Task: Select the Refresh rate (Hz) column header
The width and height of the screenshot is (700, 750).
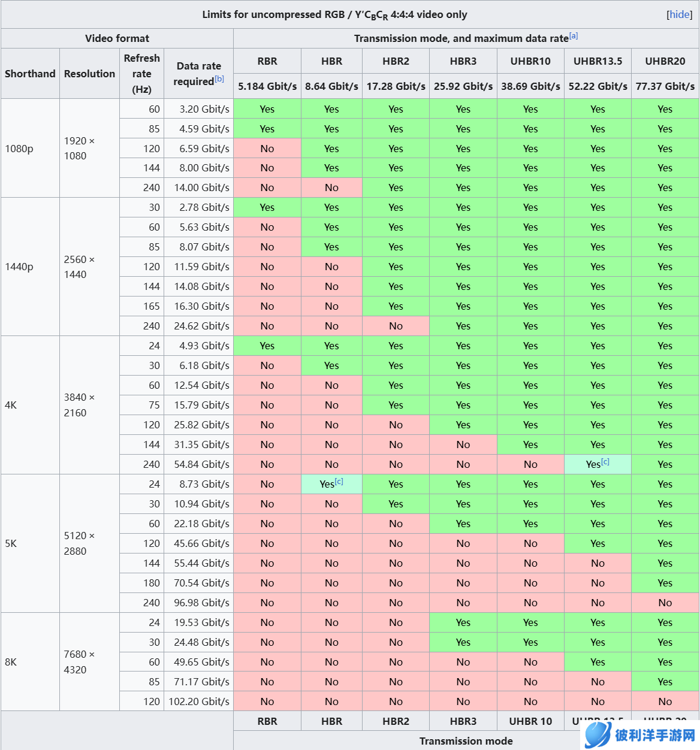Action: 141,74
